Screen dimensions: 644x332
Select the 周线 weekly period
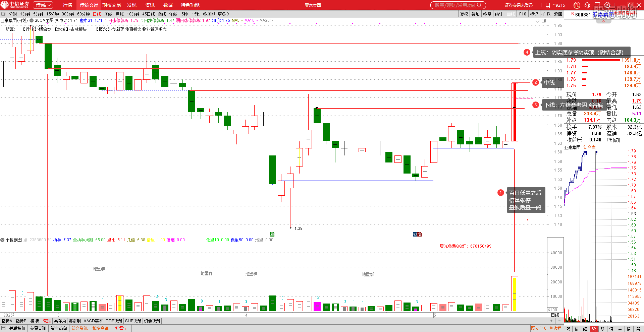[x=108, y=14]
